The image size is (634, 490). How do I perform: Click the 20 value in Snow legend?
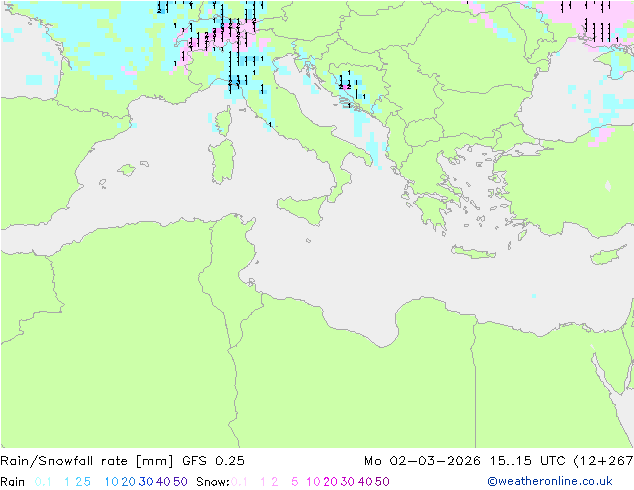point(330,482)
